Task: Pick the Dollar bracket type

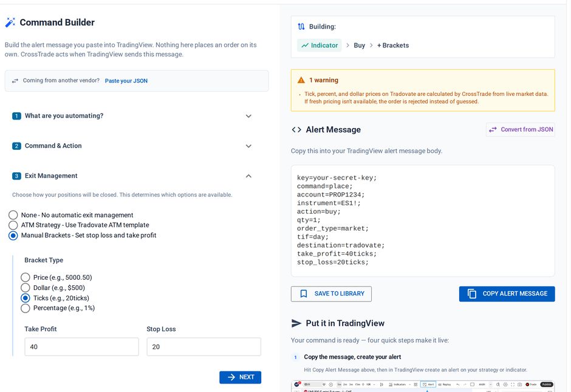Action: click(26, 288)
